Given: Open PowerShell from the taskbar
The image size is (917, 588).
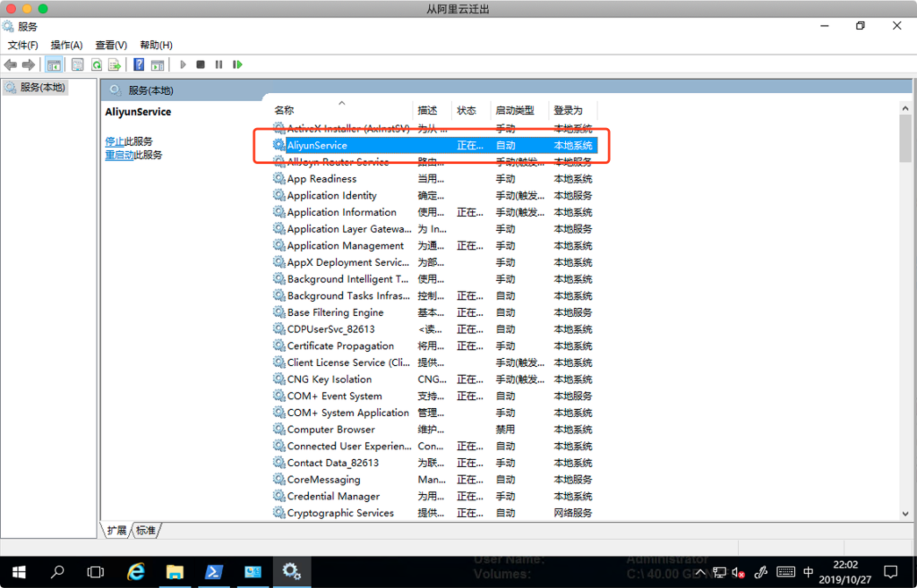Looking at the screenshot, I should [x=214, y=571].
